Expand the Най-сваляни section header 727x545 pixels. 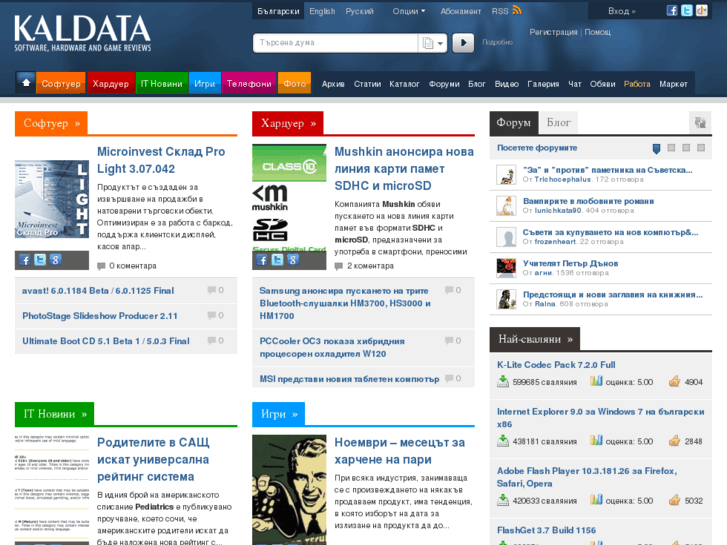pyautogui.click(x=535, y=339)
